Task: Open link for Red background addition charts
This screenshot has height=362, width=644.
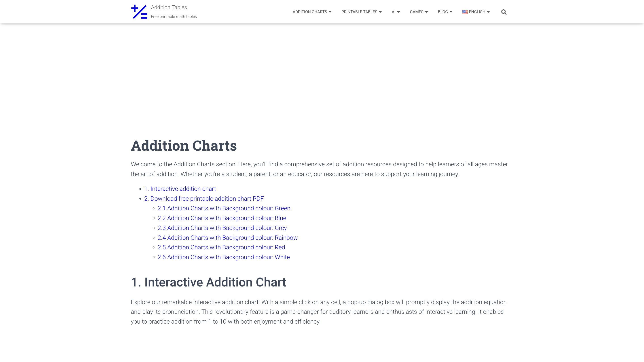Action: tap(221, 247)
